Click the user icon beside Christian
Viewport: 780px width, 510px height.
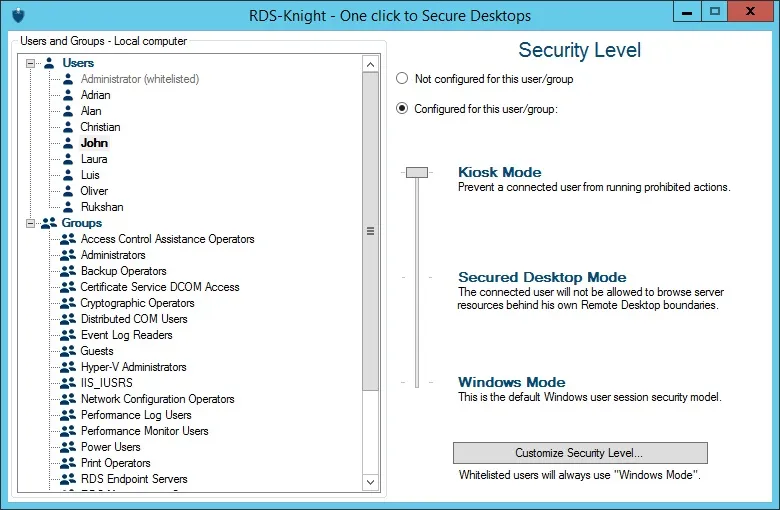tap(68, 127)
